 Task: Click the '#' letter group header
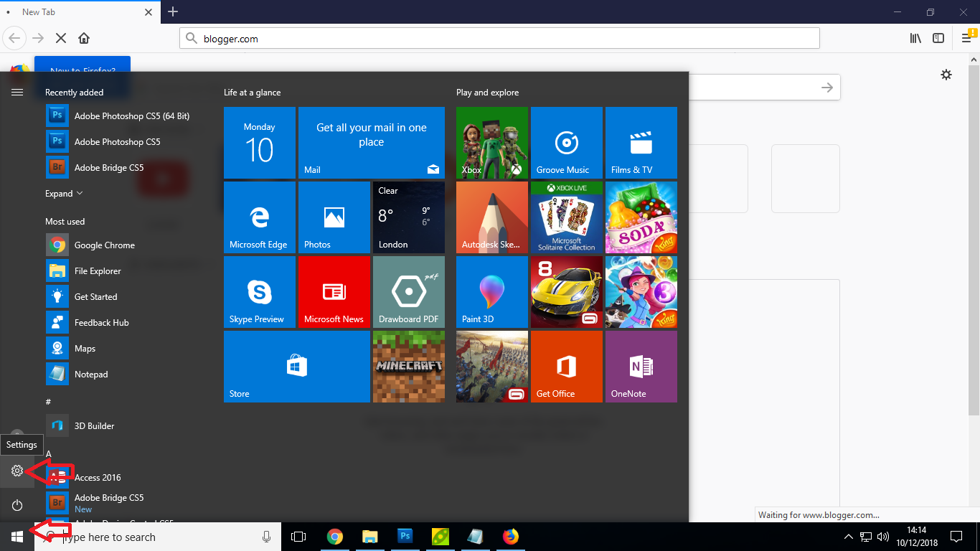[x=48, y=402]
